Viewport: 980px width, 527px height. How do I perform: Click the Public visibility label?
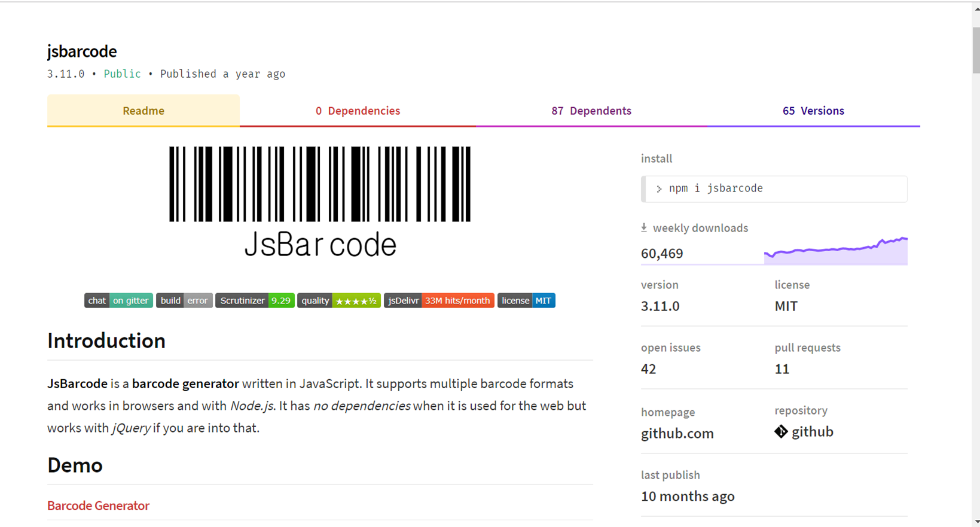point(122,74)
